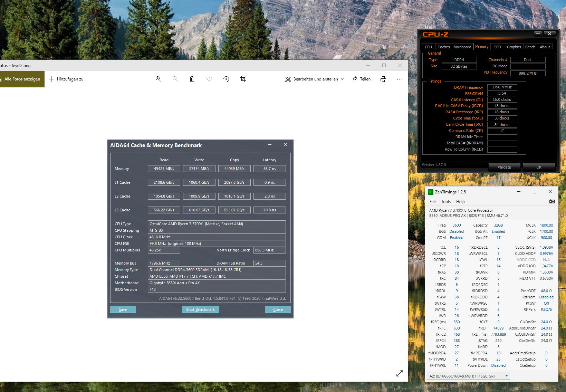This screenshot has height=392, width=566.
Task: Maximize the ZenTimings window
Action: coord(535,192)
